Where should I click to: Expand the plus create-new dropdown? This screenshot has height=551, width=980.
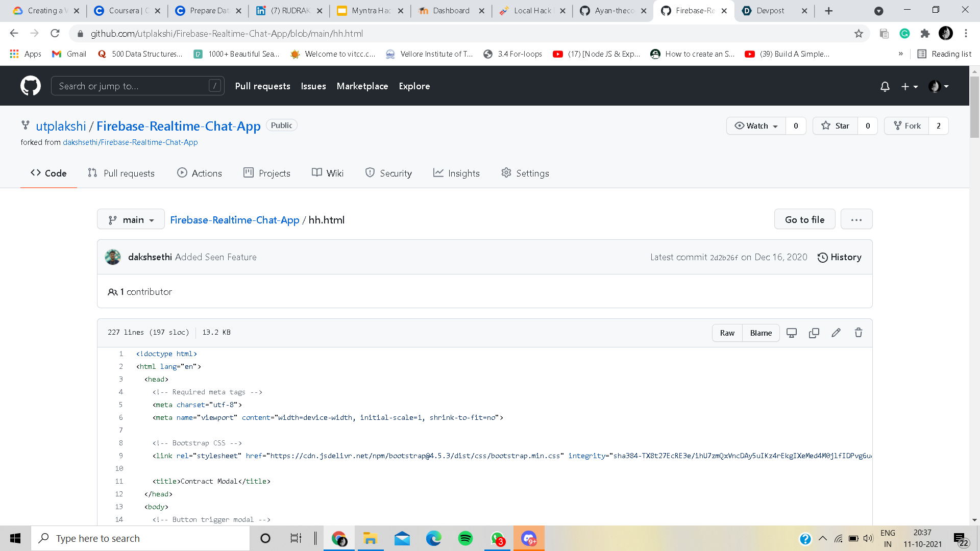pos(909,86)
